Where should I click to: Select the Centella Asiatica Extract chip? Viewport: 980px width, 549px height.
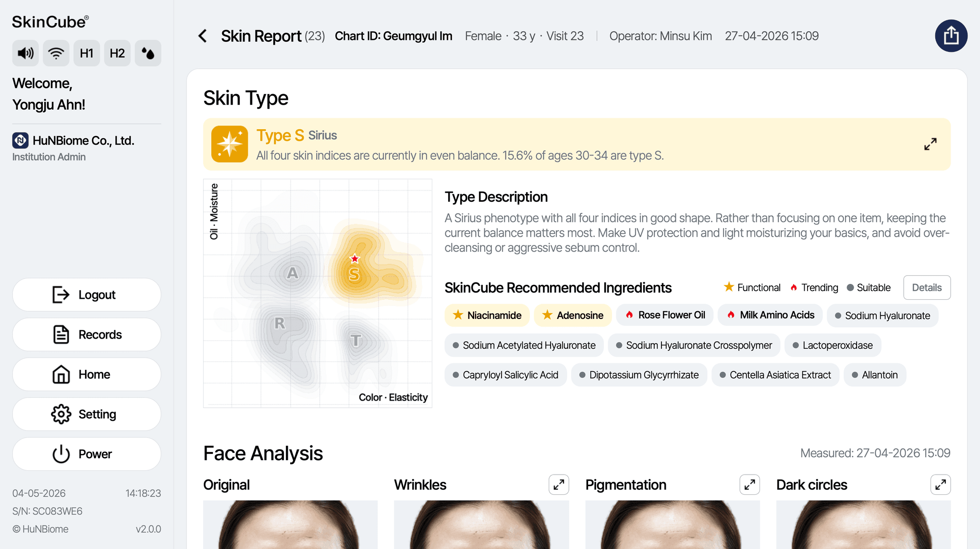(x=775, y=375)
